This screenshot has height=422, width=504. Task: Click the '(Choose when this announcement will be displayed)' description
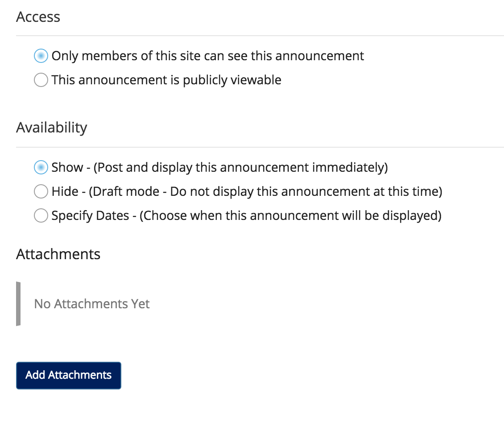pos(290,216)
